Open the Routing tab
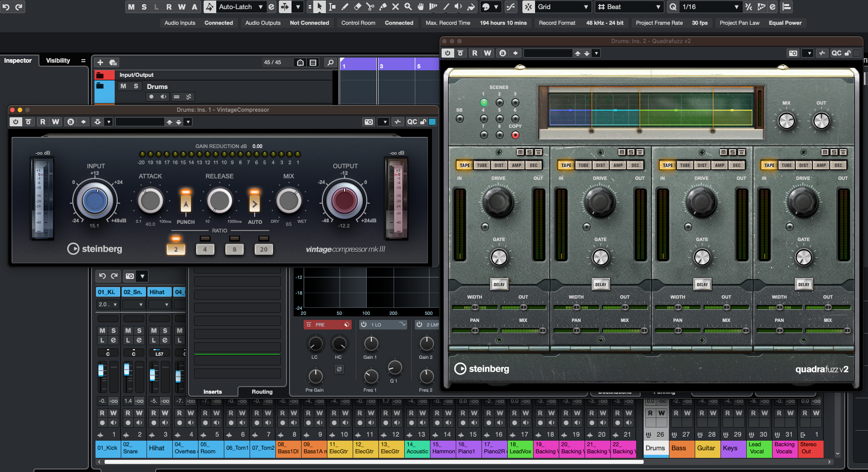 [x=262, y=392]
